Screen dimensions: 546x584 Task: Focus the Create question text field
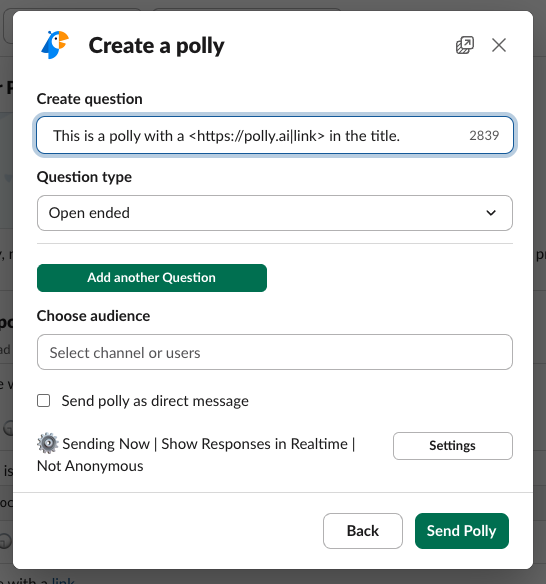pyautogui.click(x=275, y=135)
